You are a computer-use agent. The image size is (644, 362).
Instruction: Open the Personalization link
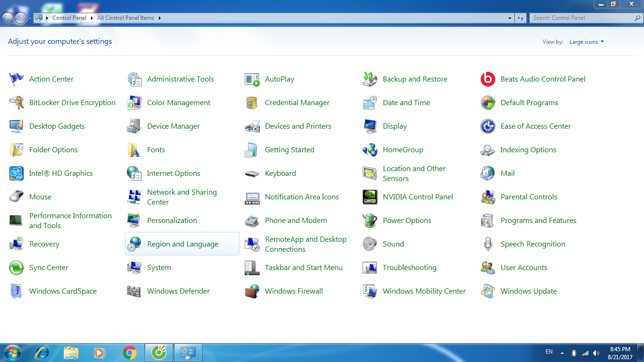point(172,221)
